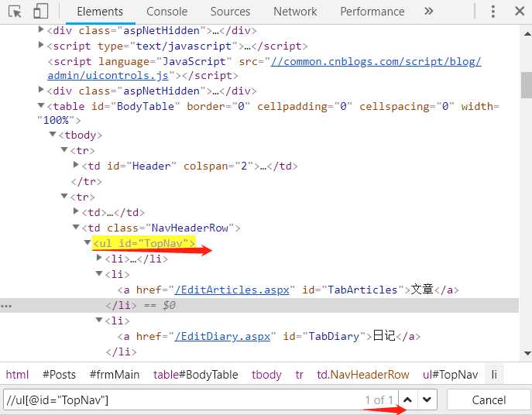Image resolution: width=532 pixels, height=415 pixels.
Task: Collapse the li containing TabArticles
Action: [99, 273]
